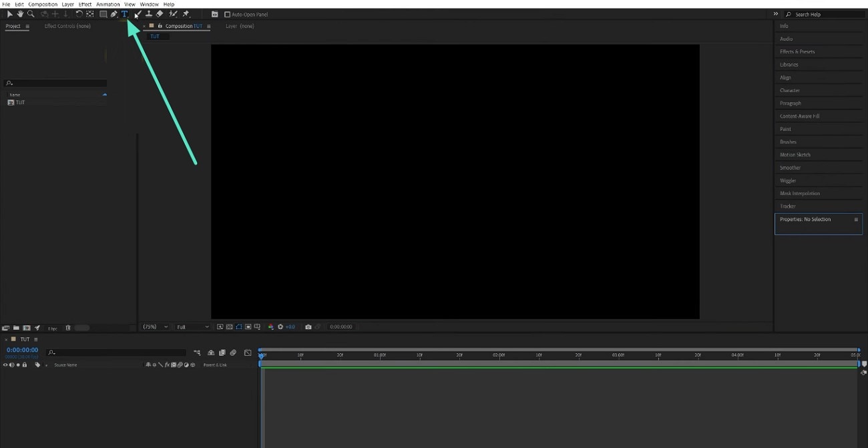Open the 75% magnification dropdown
This screenshot has width=868, height=448.
[156, 326]
